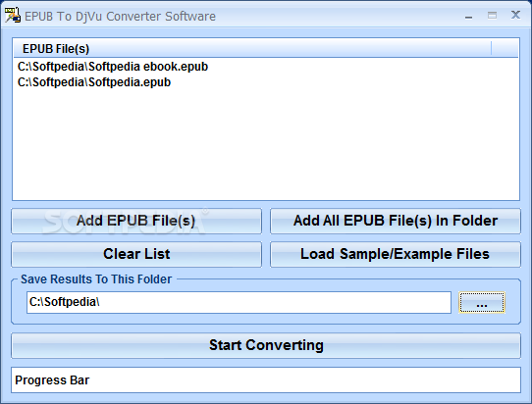Load Sample/Example Files

click(396, 254)
